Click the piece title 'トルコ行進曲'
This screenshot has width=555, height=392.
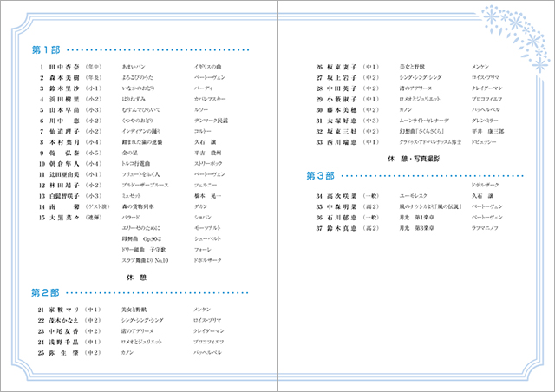point(136,164)
